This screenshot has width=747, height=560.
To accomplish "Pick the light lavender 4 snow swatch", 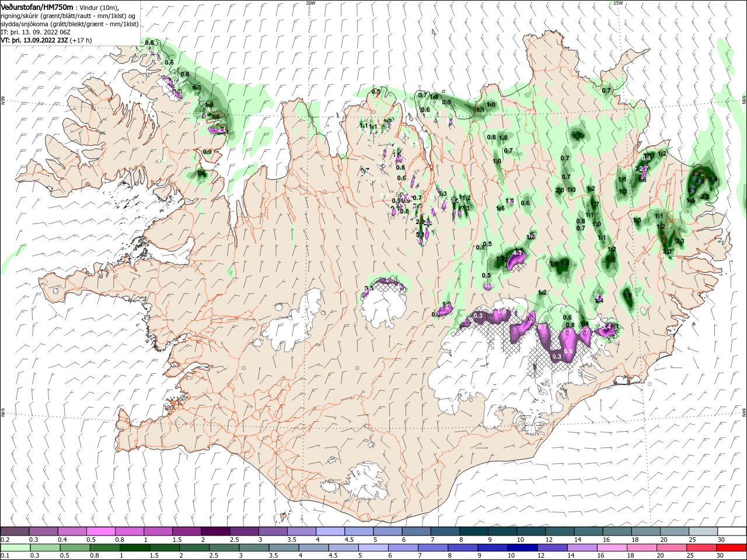I will pos(330,531).
